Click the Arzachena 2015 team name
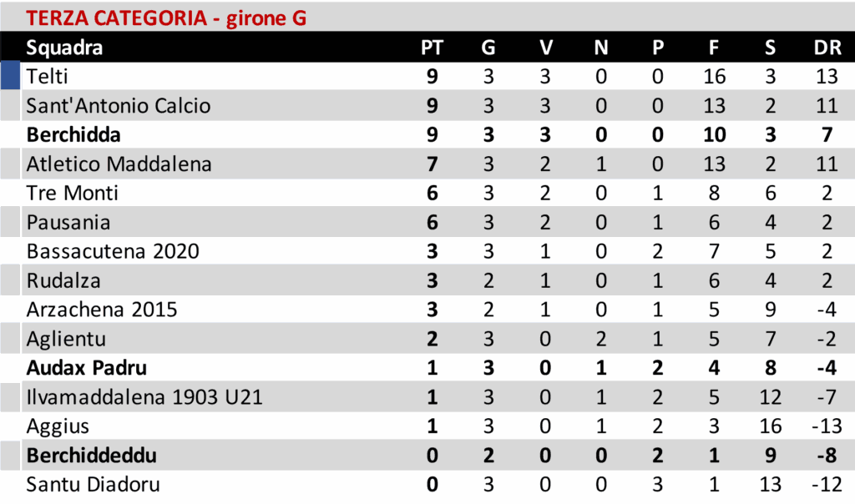The width and height of the screenshot is (855, 504). (x=102, y=310)
